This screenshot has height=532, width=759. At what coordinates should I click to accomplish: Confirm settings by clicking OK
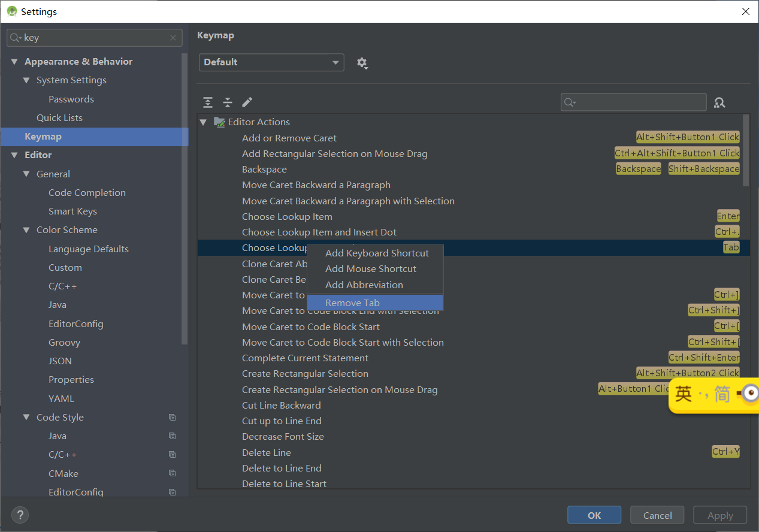coord(594,515)
